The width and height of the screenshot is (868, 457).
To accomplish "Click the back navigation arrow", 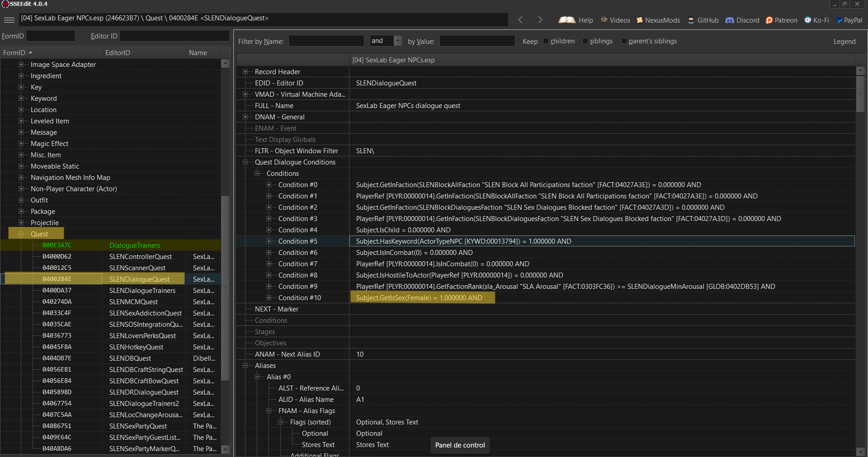I will (x=520, y=20).
